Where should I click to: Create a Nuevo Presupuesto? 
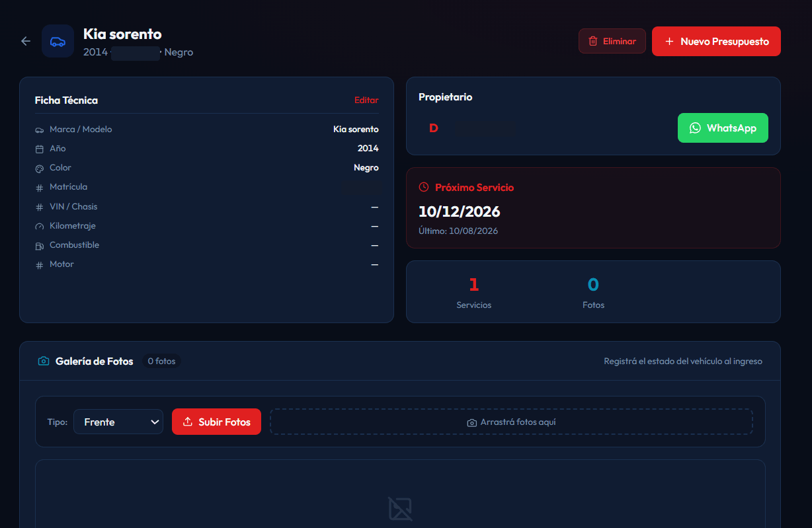pos(716,41)
